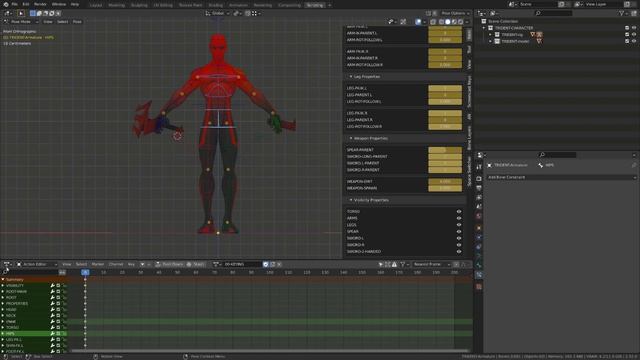Toggle TRIDENT-CHARACTER collection exclude checkbox

pyautogui.click(x=627, y=28)
